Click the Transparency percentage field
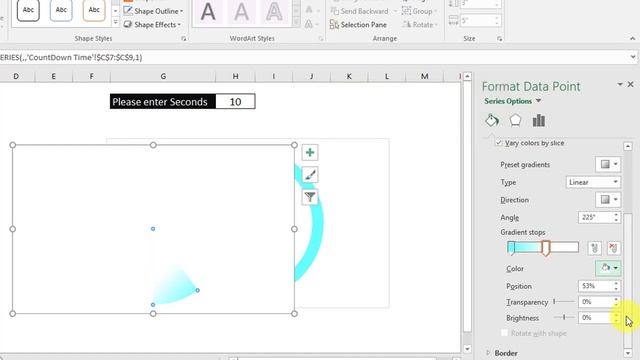640x360 pixels. coord(595,302)
